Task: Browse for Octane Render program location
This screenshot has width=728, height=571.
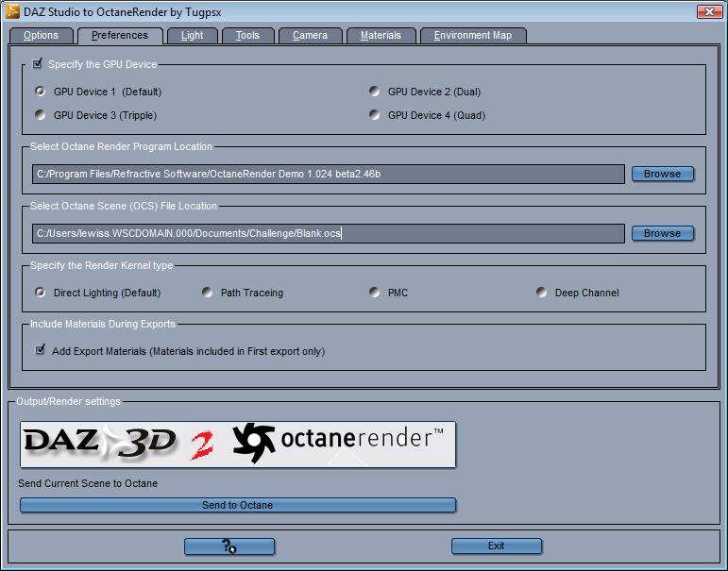Action: pyautogui.click(x=663, y=174)
